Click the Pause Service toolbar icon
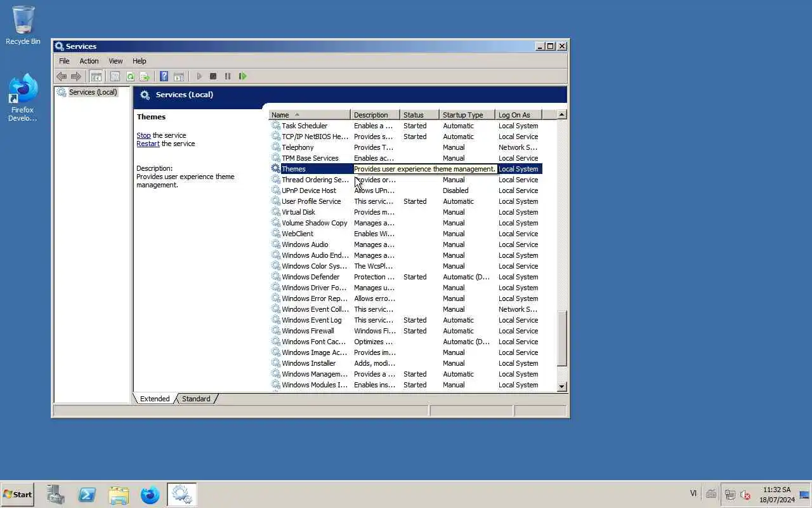 228,76
